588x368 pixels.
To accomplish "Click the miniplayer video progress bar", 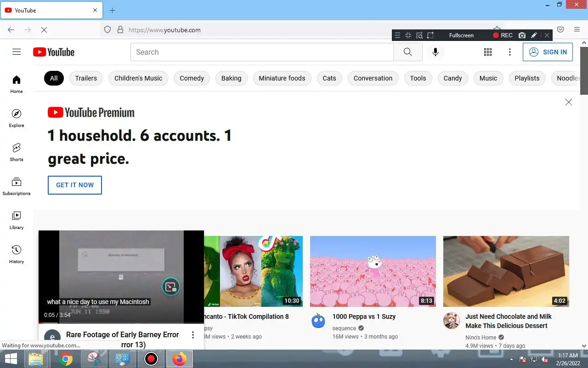I will (121, 323).
